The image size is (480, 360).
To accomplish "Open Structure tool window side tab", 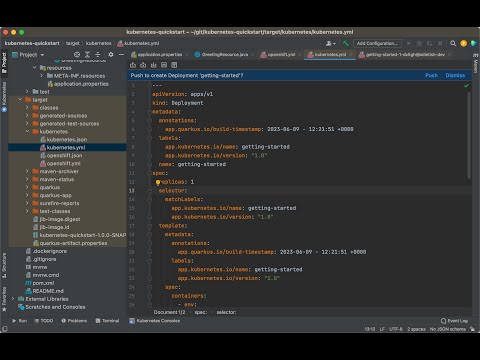I will pos(4,265).
